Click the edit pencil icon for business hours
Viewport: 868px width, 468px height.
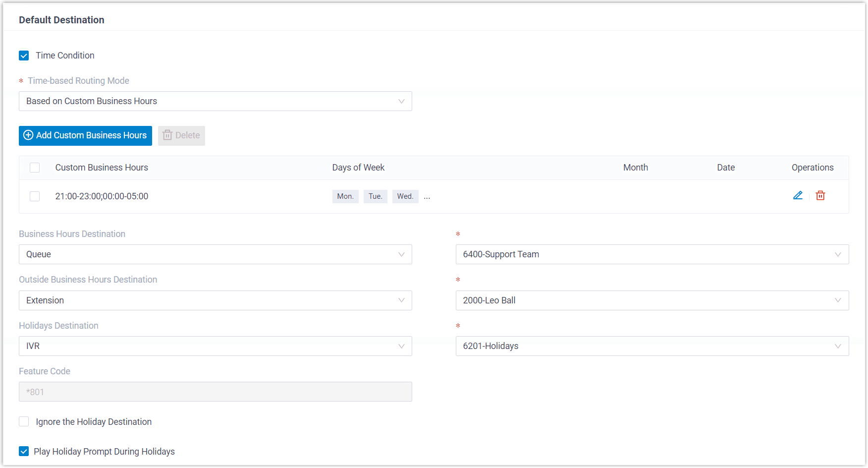click(x=798, y=196)
